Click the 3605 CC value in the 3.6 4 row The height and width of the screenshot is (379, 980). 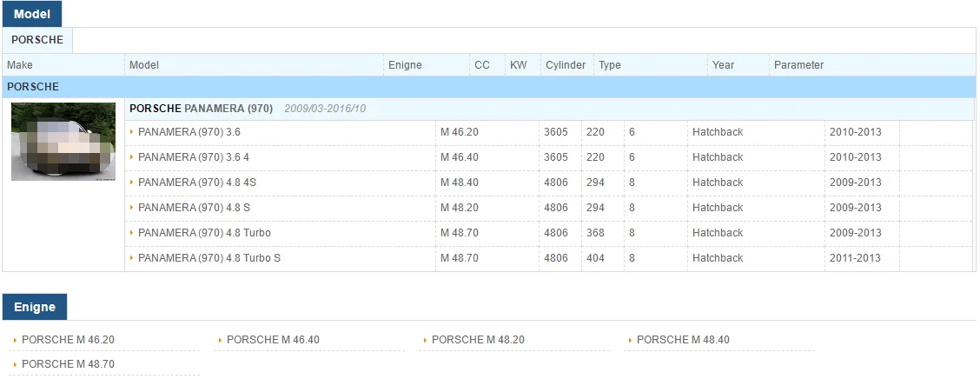tap(556, 157)
